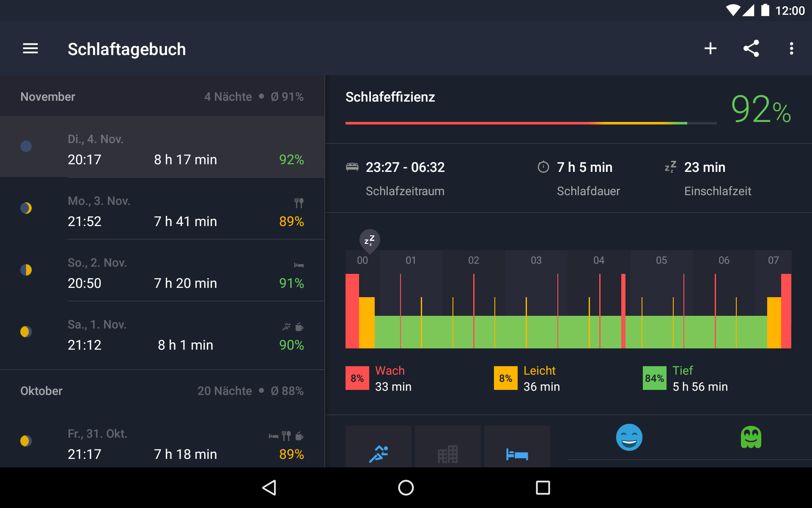The width and height of the screenshot is (812, 508).
Task: Tap the Leicht 36 min label
Action: click(542, 378)
